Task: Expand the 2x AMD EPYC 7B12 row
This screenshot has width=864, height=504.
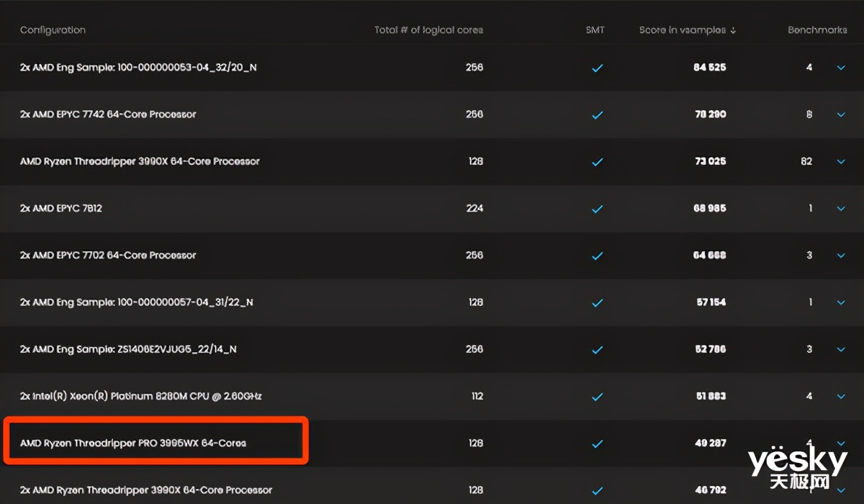Action: (840, 209)
